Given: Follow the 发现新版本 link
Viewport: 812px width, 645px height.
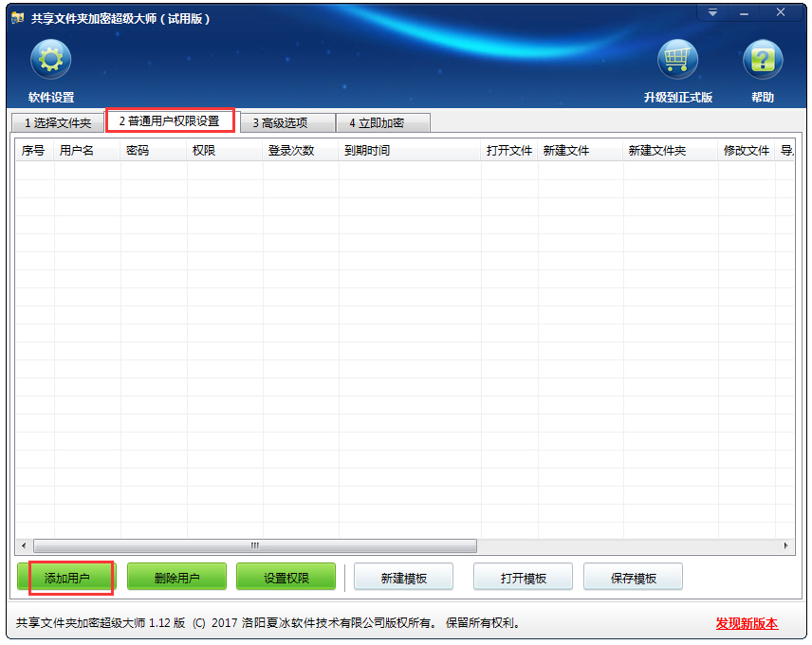Looking at the screenshot, I should [x=747, y=623].
